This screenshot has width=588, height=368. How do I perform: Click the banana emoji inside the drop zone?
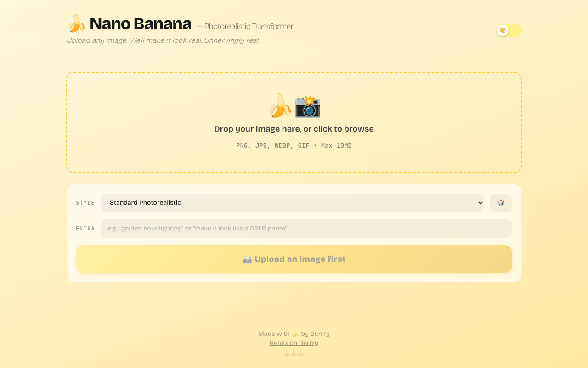click(x=281, y=105)
